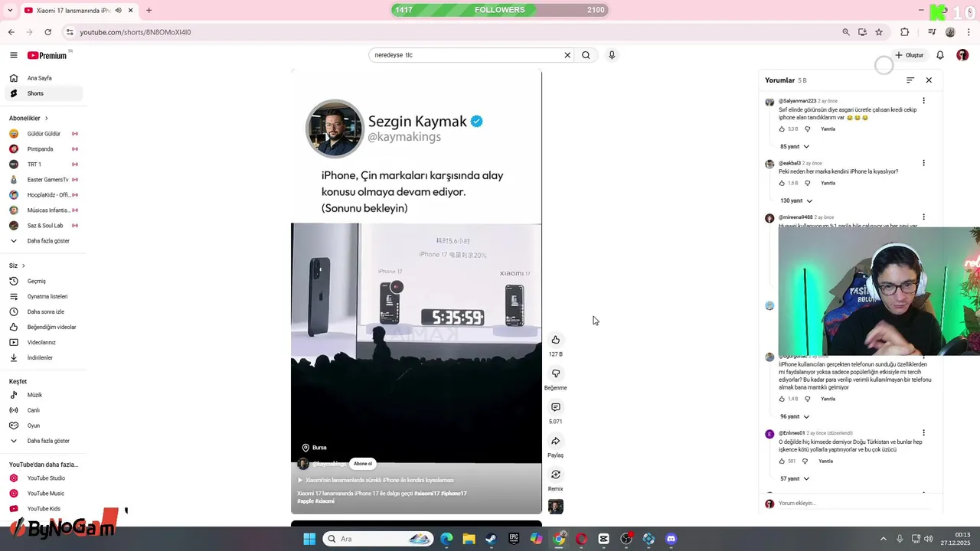Open Windows Start menu
Screen dimensions: 980x551
coord(309,539)
